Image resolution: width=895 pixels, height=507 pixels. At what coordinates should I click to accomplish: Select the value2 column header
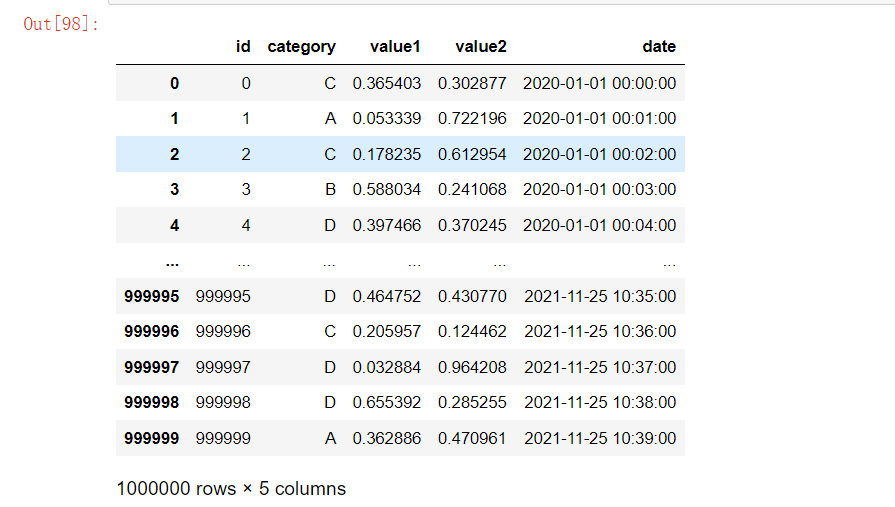coord(481,46)
